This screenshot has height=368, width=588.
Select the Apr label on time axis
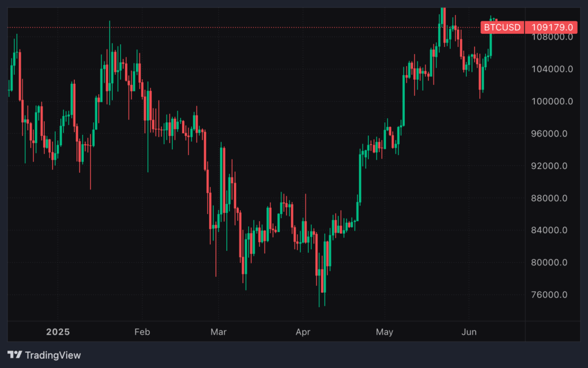click(302, 332)
